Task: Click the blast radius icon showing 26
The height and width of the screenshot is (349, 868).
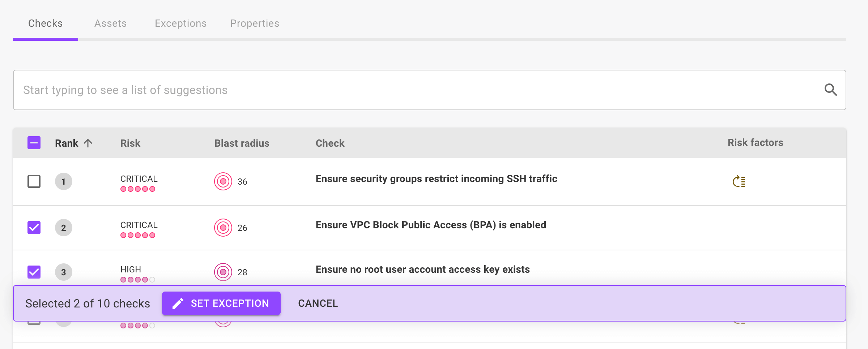Action: (x=223, y=228)
